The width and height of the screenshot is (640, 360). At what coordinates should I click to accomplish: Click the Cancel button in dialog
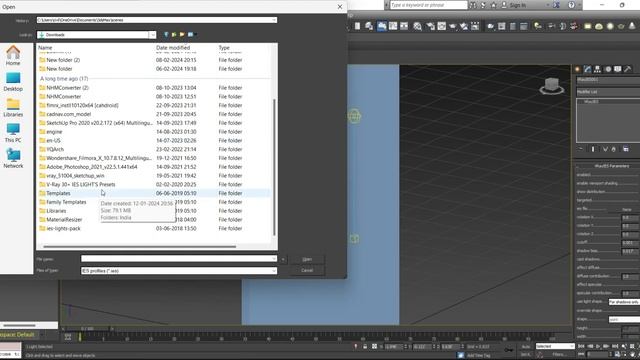pos(307,270)
